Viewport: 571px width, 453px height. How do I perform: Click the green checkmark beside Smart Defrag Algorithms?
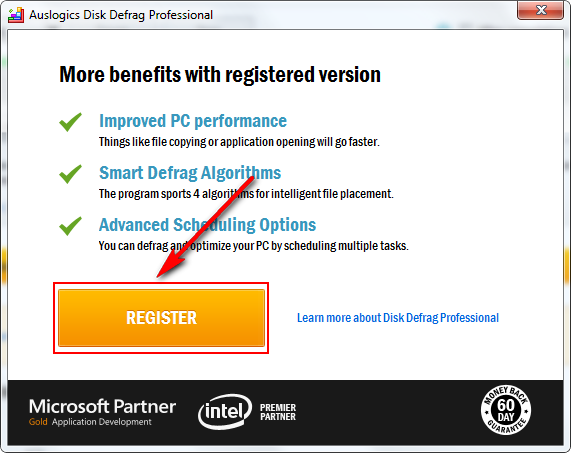click(71, 174)
